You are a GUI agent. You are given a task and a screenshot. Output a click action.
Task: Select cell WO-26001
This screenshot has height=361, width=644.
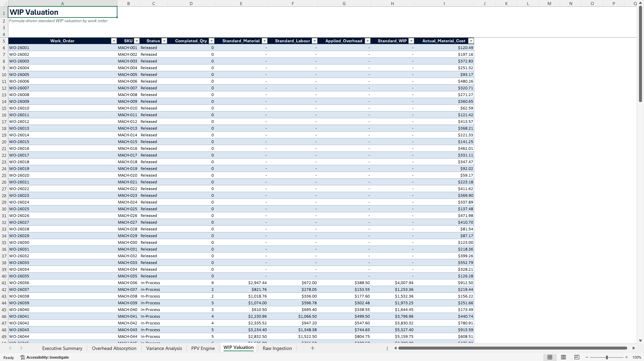point(62,48)
